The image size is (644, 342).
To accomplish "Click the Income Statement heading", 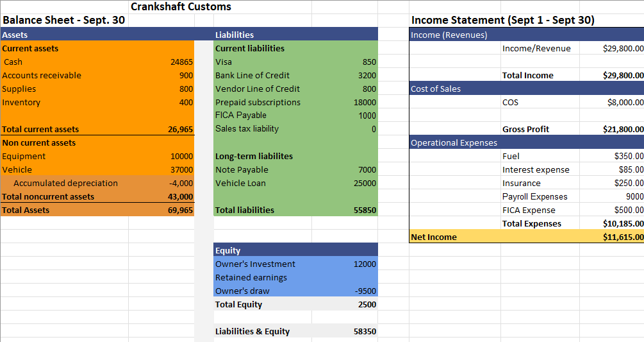I will (503, 20).
